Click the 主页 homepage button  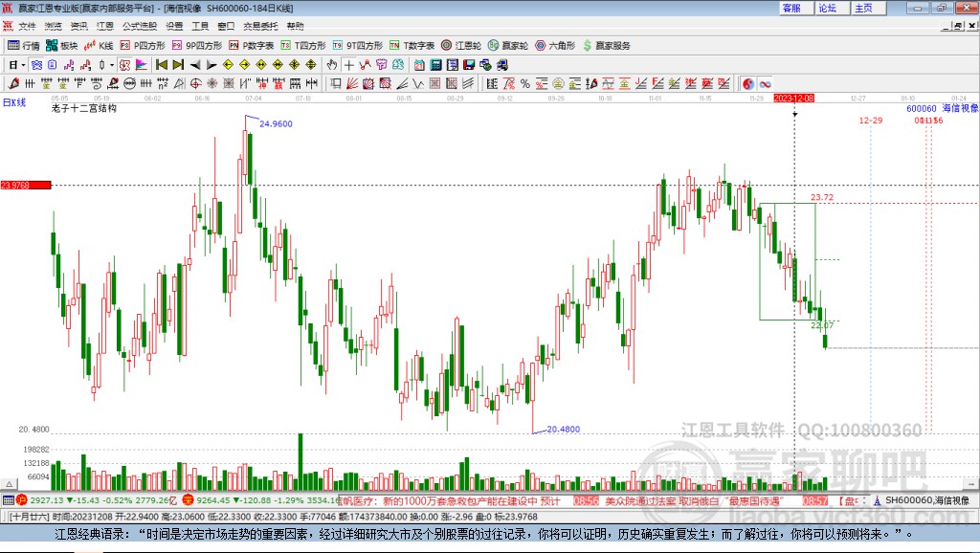coord(868,8)
